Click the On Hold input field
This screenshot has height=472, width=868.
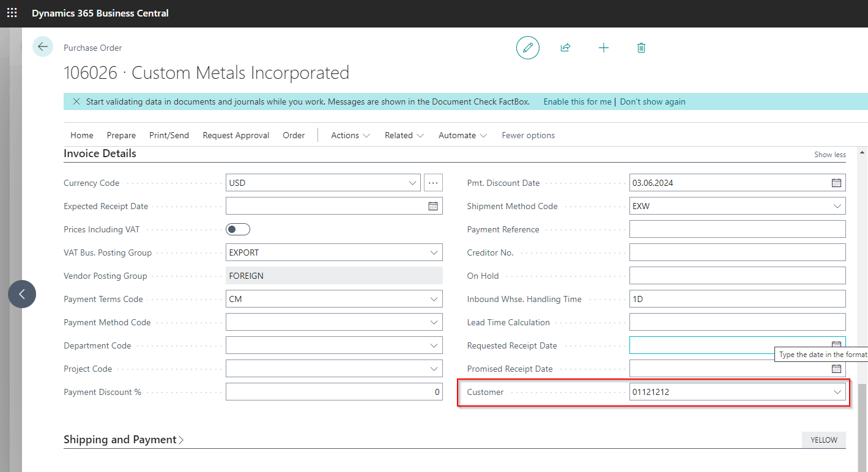737,276
